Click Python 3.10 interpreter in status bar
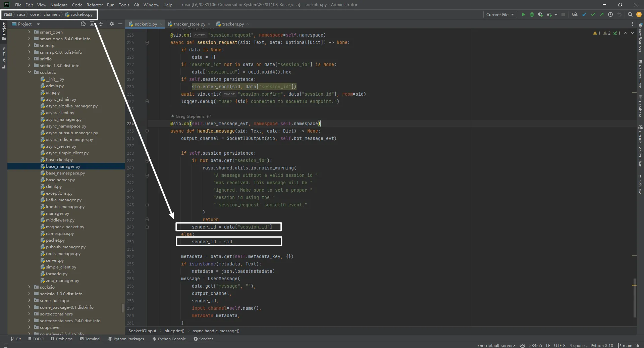 pyautogui.click(x=602, y=345)
